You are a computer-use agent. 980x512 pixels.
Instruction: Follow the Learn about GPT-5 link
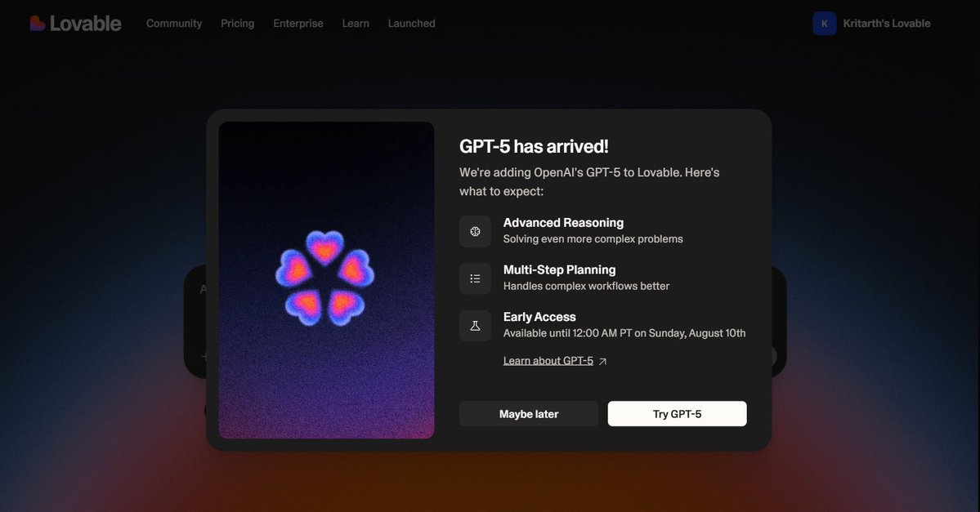(548, 361)
